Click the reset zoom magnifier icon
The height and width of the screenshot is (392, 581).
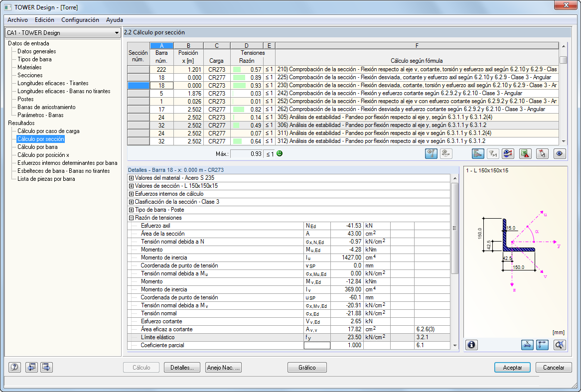(560, 345)
